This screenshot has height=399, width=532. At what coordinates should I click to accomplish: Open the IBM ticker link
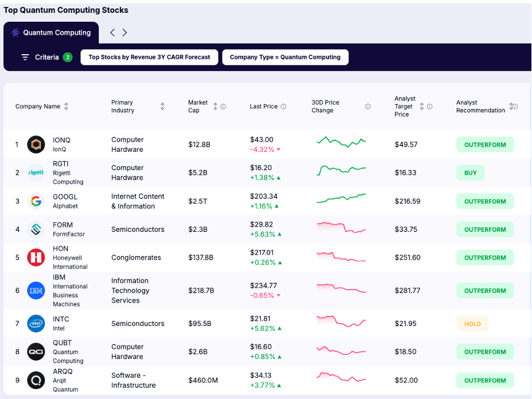click(59, 277)
